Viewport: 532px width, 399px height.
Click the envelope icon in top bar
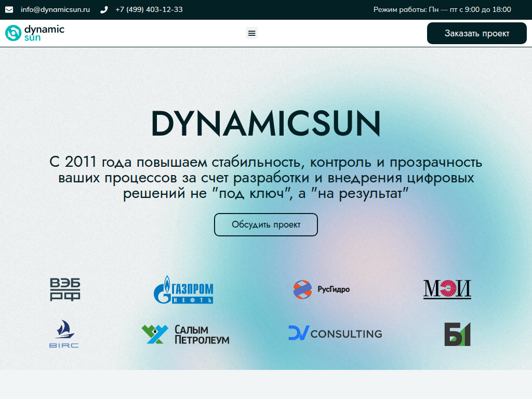click(x=8, y=9)
